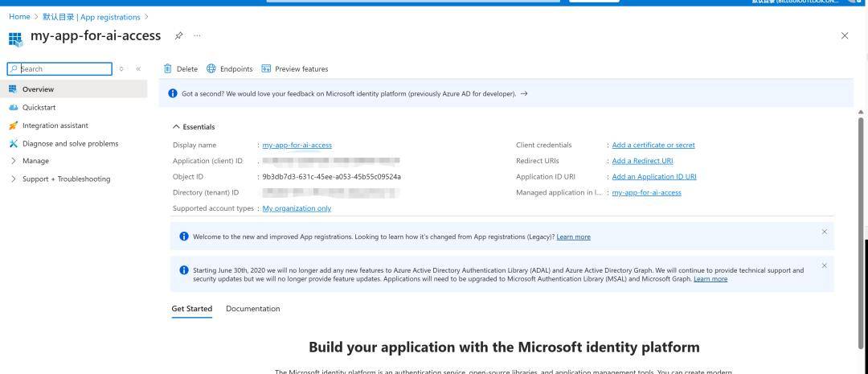Click Add a certificate or secret
Screen dimensions: 868x374
click(653, 145)
